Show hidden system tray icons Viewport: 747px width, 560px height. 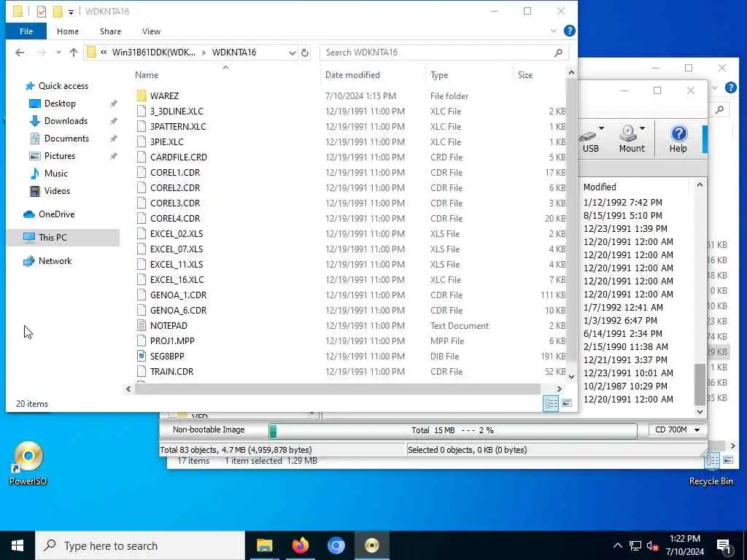tap(617, 545)
